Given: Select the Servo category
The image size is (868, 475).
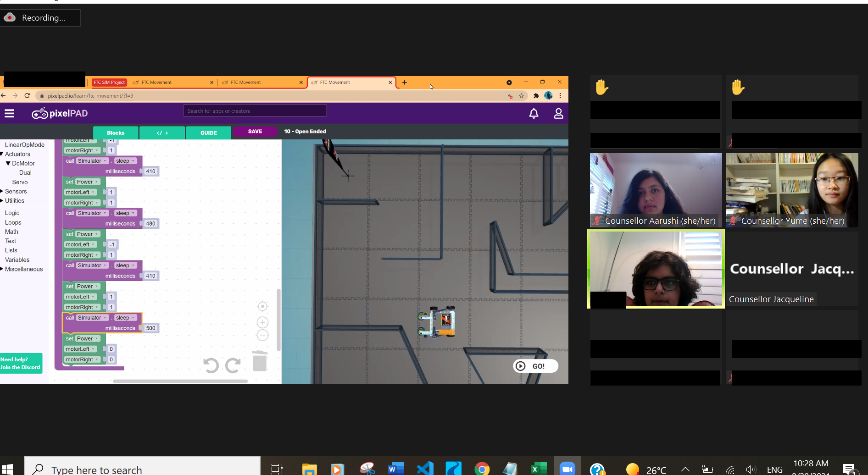Looking at the screenshot, I should 20,182.
